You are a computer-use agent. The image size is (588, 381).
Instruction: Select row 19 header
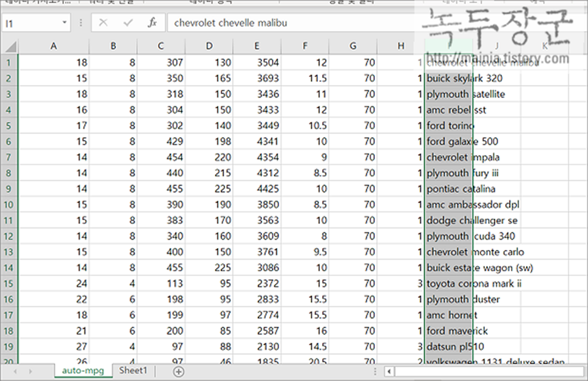tap(8, 346)
